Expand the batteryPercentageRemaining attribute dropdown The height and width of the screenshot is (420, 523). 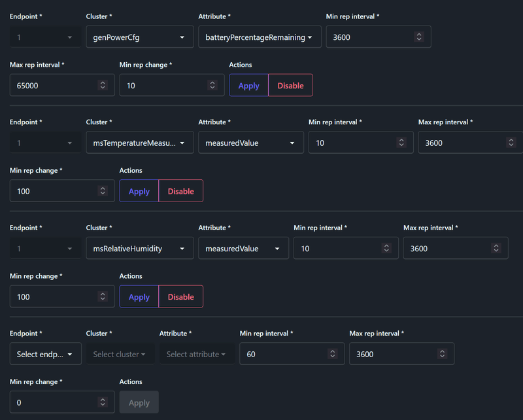click(259, 37)
